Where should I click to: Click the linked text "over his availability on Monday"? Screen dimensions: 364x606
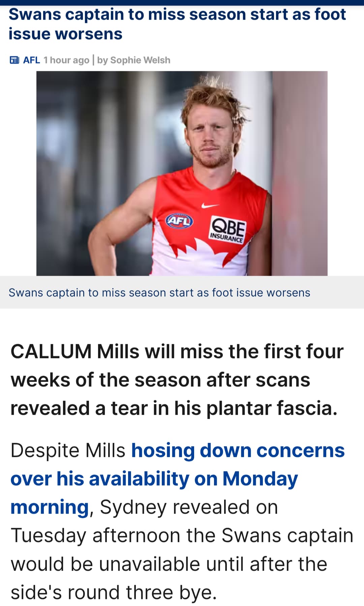[154, 478]
